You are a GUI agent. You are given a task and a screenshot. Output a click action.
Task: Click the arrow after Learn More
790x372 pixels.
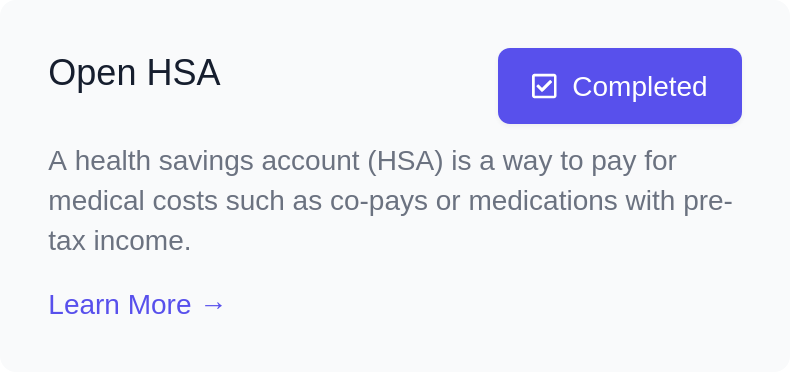[213, 305]
